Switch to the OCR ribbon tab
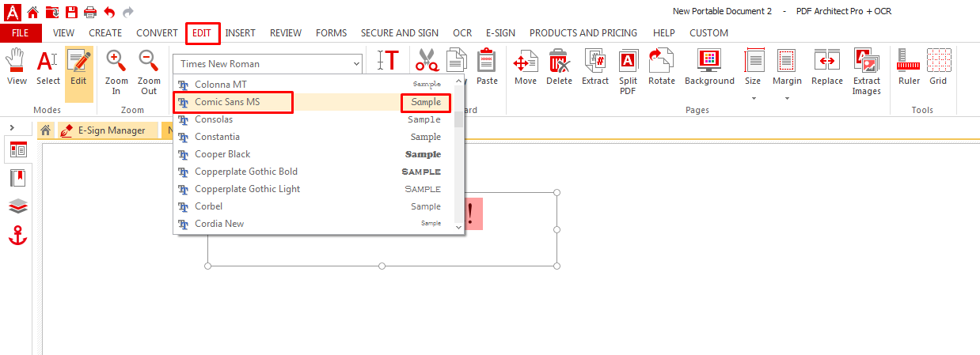Image resolution: width=980 pixels, height=355 pixels. pyautogui.click(x=462, y=33)
